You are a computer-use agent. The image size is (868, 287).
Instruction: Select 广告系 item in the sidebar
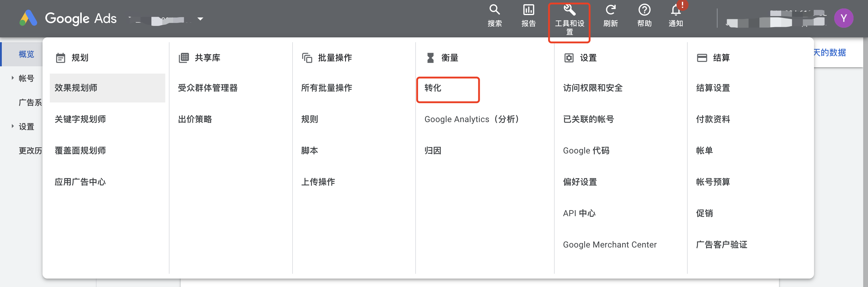[30, 102]
